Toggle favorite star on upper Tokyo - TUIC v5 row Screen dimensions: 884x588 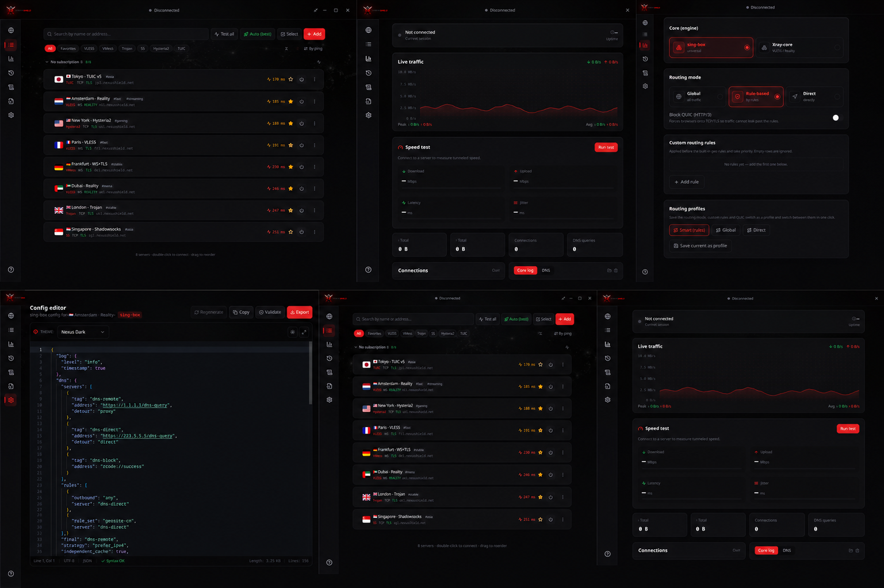(x=290, y=79)
